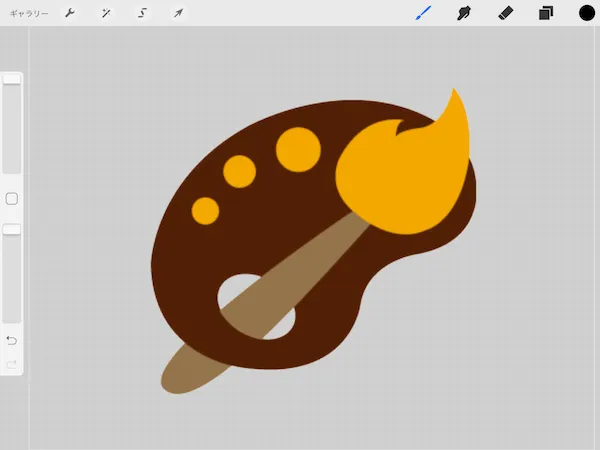This screenshot has height=450, width=600.
Task: Select the Smudge finger tool
Action: pos(464,13)
